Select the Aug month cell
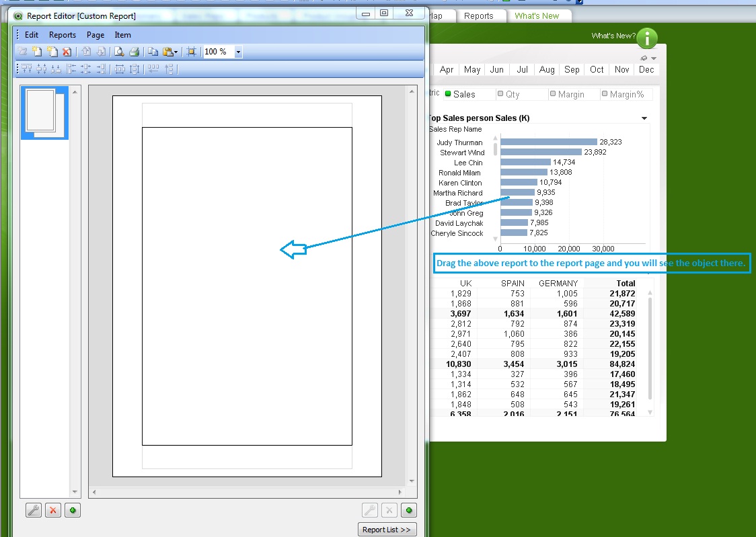This screenshot has height=537, width=756. pyautogui.click(x=547, y=70)
